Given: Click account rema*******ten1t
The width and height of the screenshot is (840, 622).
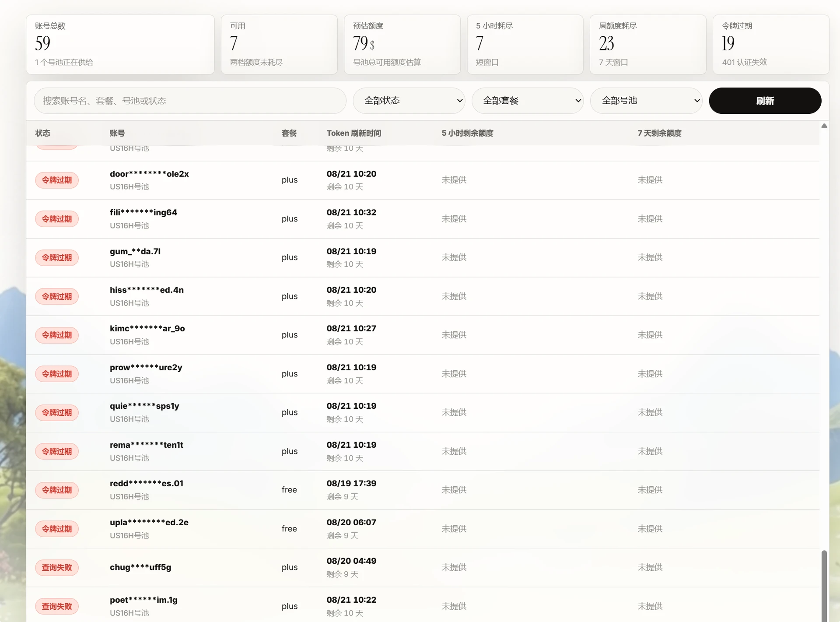Looking at the screenshot, I should point(147,445).
